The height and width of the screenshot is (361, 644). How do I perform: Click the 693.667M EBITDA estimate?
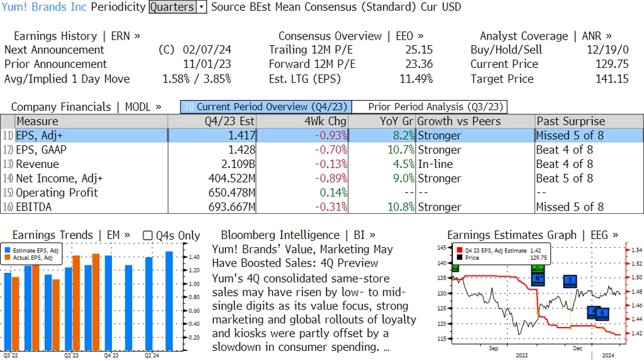[231, 207]
